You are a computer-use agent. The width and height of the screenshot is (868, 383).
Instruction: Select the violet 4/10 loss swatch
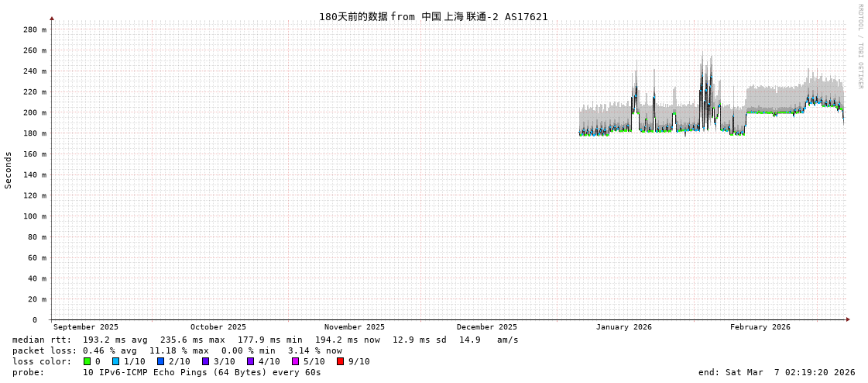250,361
